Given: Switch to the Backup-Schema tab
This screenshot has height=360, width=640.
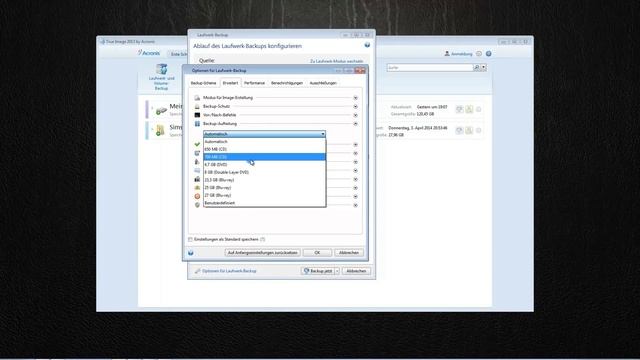Looking at the screenshot, I should pyautogui.click(x=203, y=83).
